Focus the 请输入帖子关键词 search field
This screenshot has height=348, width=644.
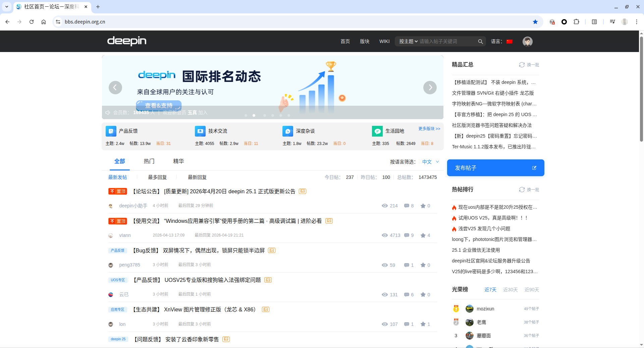coord(447,41)
